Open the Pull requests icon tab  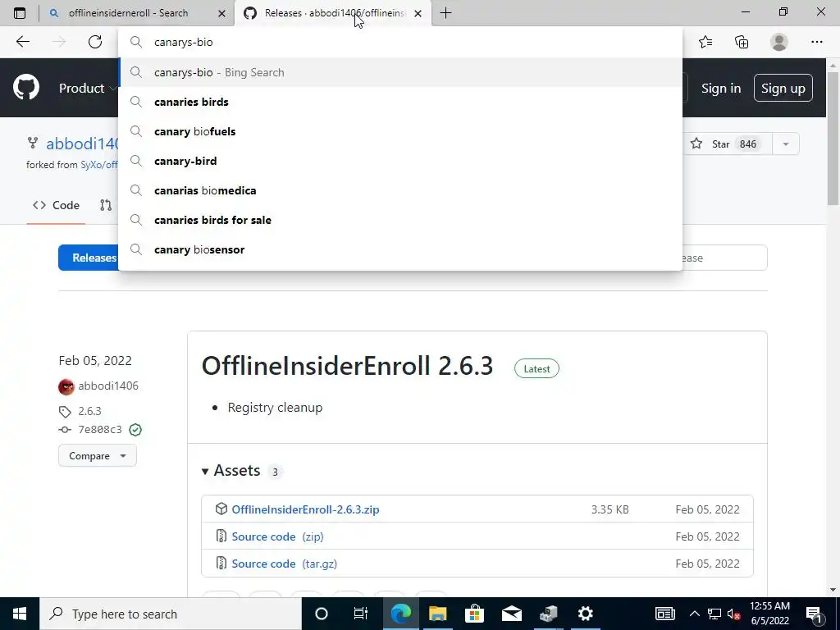106,205
